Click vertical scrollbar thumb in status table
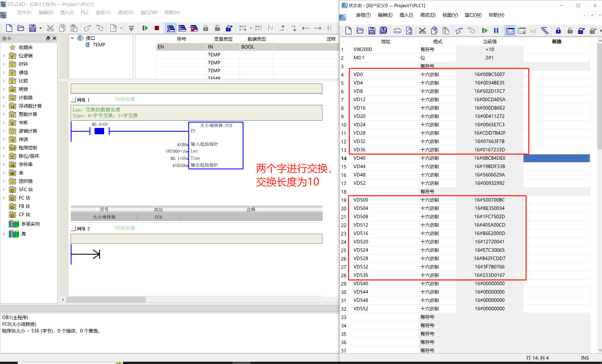602x364 pixels. [x=599, y=96]
